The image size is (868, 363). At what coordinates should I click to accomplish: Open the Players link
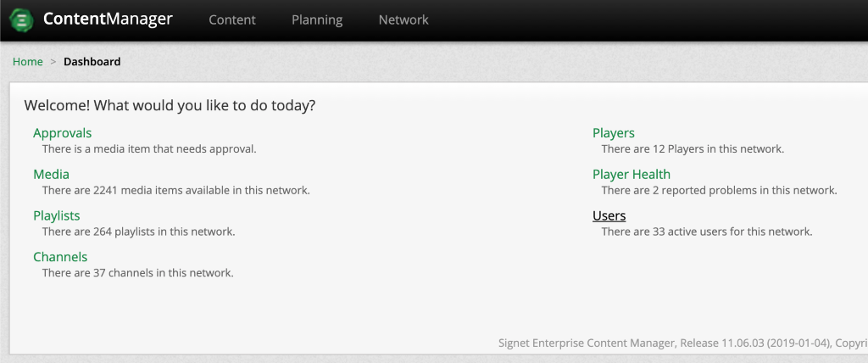pos(614,133)
